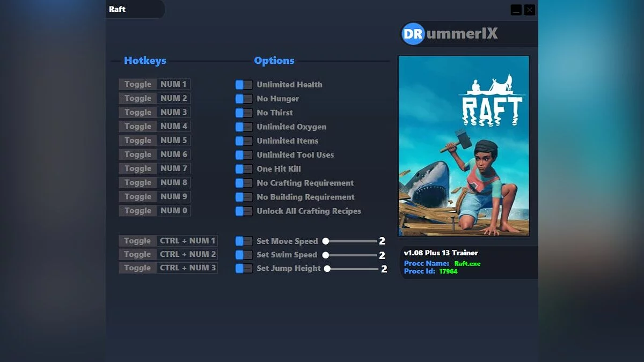The width and height of the screenshot is (644, 362).
Task: Enable No Thirst
Action: point(243,113)
